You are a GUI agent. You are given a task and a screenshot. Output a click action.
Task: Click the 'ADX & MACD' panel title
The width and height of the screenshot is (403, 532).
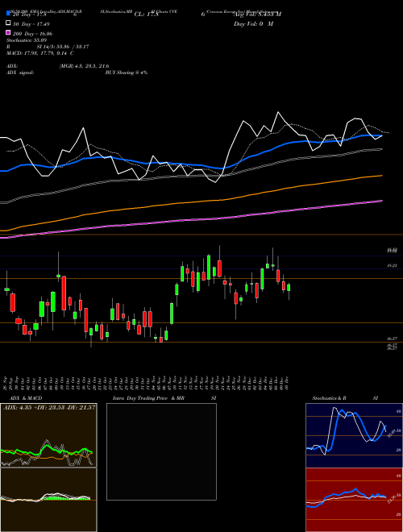[x=26, y=398]
